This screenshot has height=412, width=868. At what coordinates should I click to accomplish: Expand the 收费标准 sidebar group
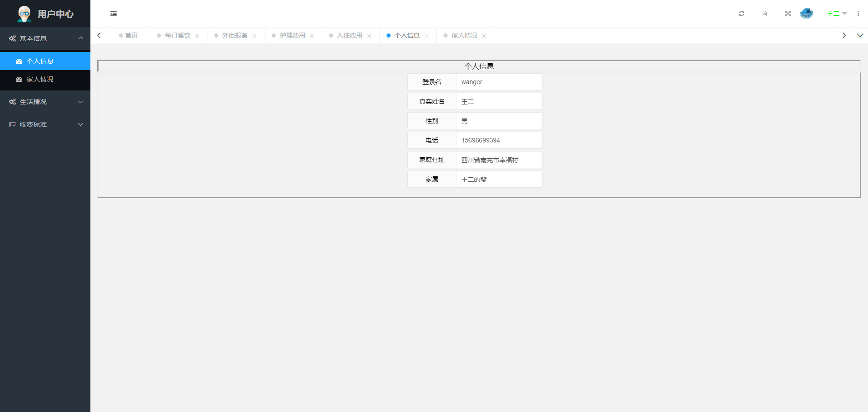coord(45,124)
